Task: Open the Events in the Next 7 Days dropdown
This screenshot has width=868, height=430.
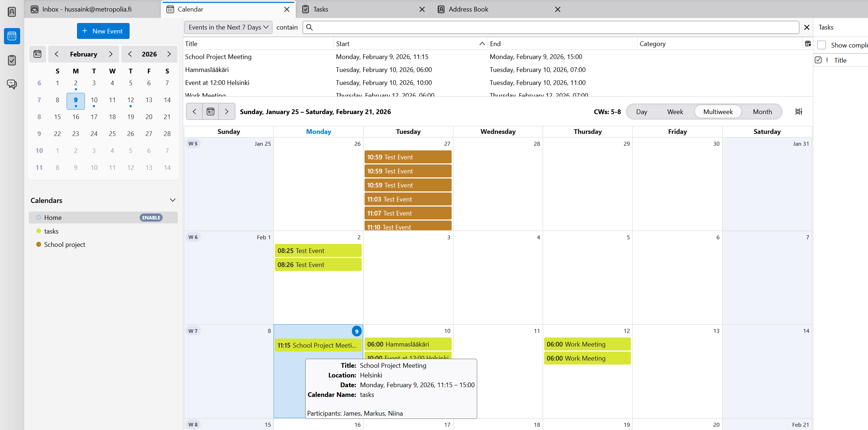Action: pos(228,27)
